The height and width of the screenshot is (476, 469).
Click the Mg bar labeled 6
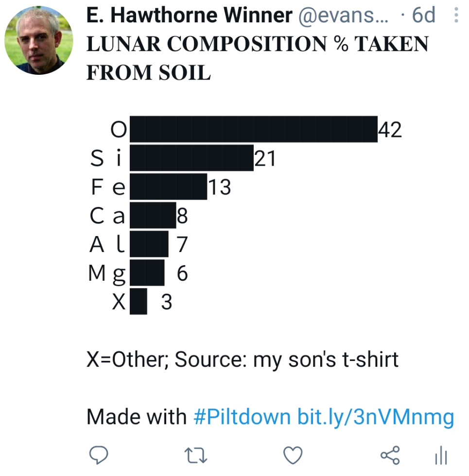[x=147, y=272]
